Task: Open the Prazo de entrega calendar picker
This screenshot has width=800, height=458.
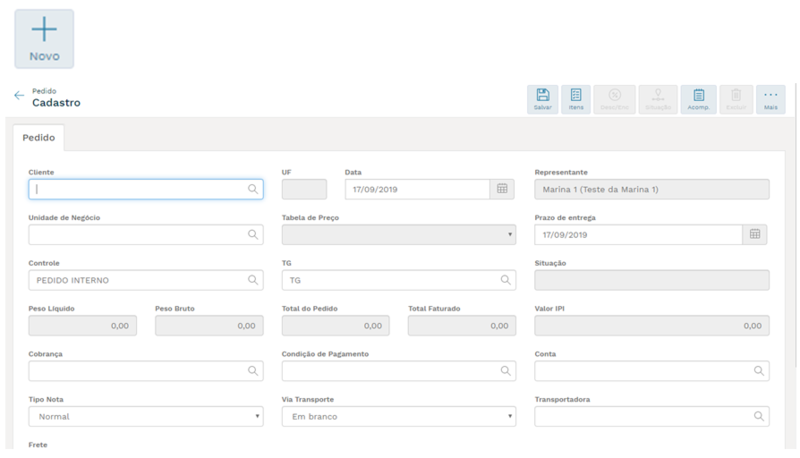Action: [x=756, y=234]
